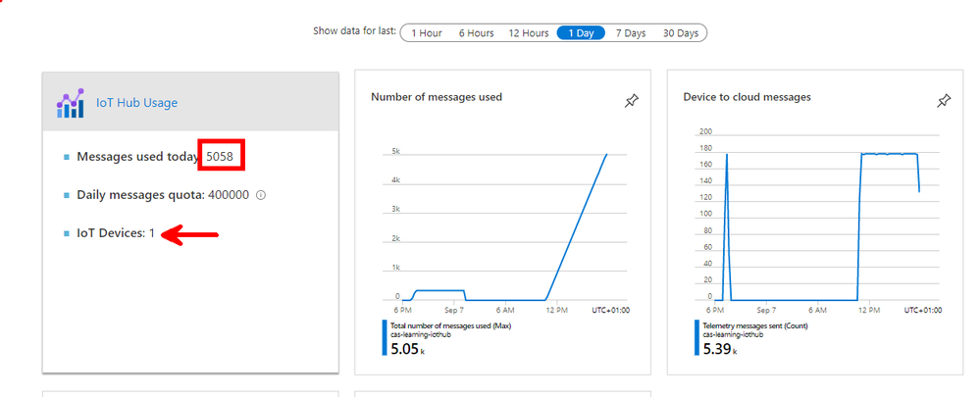Screen dimensions: 980x397
Task: Open the Daily messages quota info icon
Action: (261, 195)
